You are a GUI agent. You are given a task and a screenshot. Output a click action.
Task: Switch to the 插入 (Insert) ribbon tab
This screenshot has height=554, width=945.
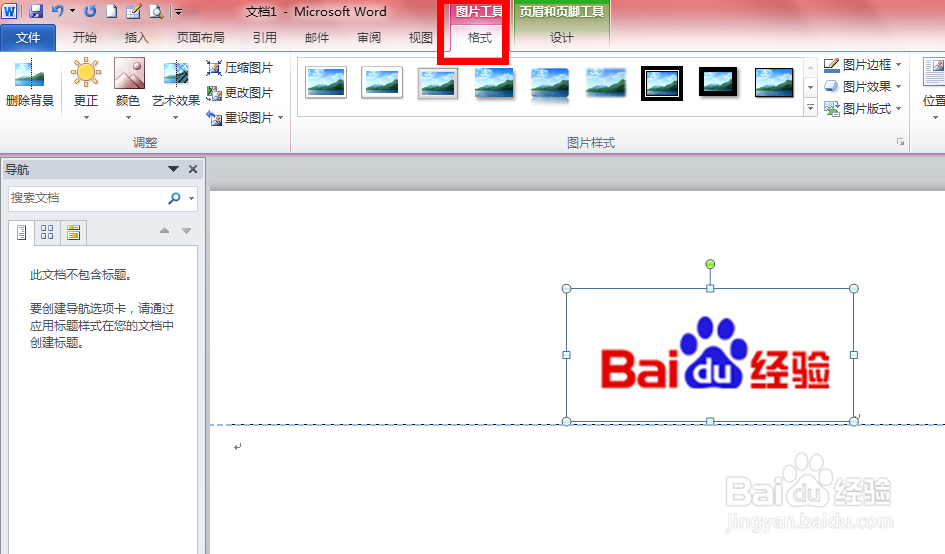click(136, 37)
